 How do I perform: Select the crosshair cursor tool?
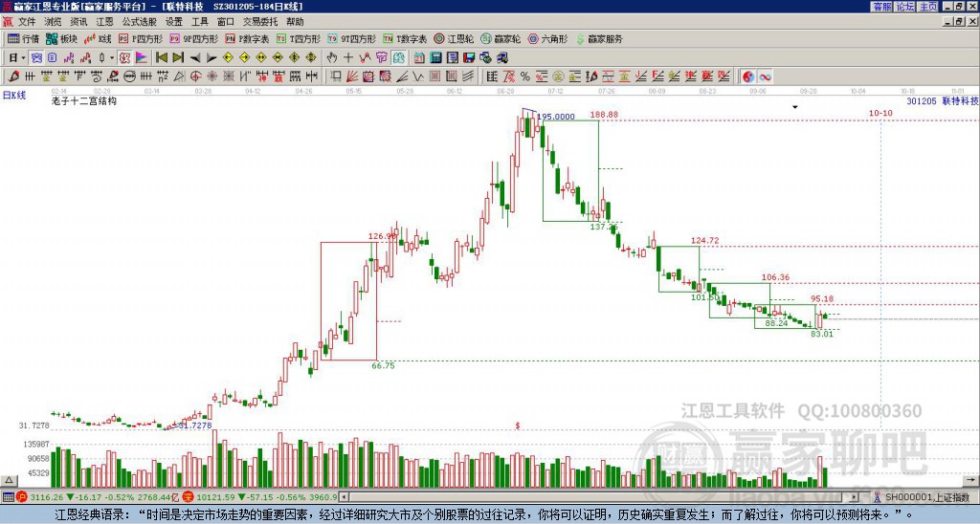(348, 58)
